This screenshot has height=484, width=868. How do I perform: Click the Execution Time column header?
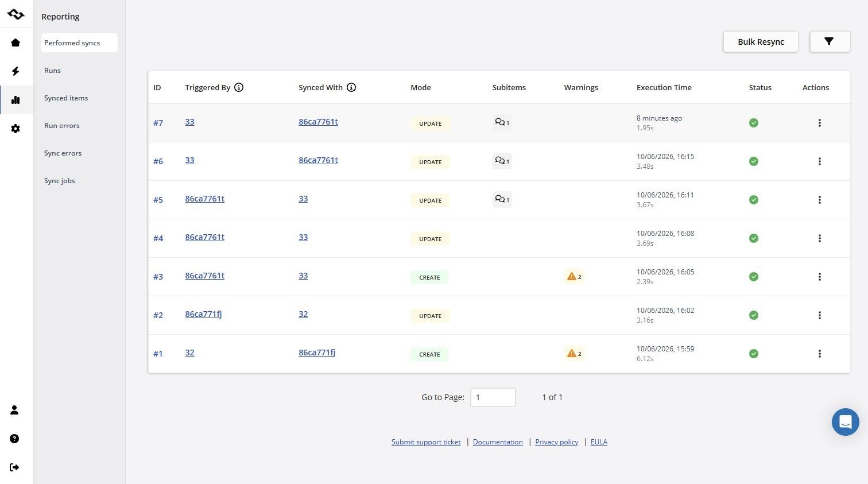(664, 87)
